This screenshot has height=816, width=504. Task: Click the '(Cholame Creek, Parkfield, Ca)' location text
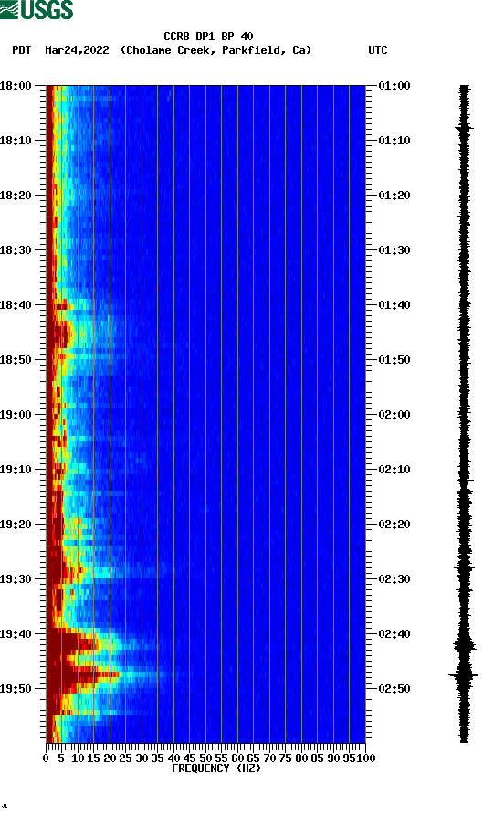215,50
